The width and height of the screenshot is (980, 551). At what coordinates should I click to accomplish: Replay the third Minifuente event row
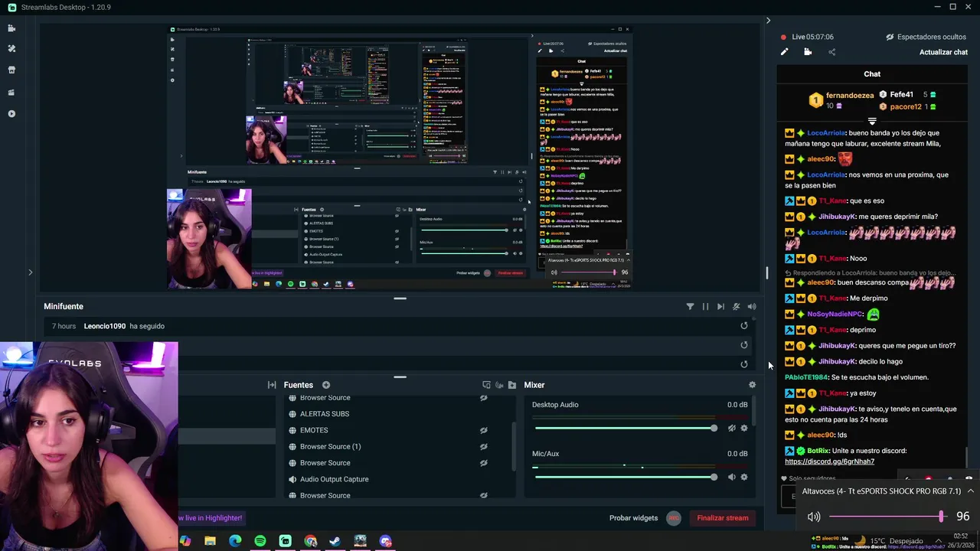coord(743,364)
